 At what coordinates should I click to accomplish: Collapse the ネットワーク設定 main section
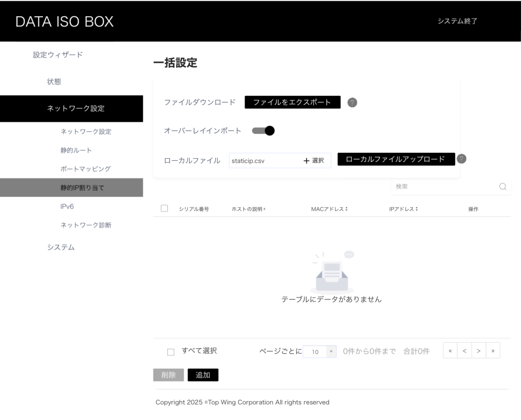click(72, 109)
